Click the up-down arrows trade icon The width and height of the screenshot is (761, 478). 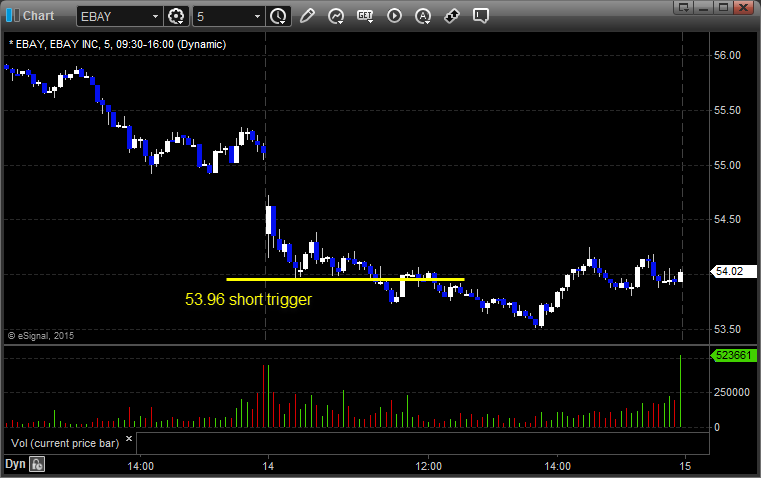tap(452, 16)
